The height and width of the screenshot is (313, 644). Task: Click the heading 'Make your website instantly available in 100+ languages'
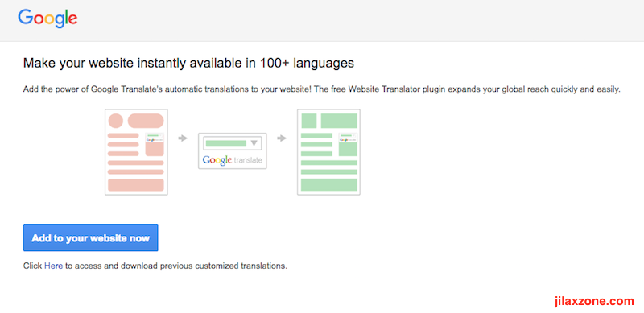pyautogui.click(x=188, y=64)
